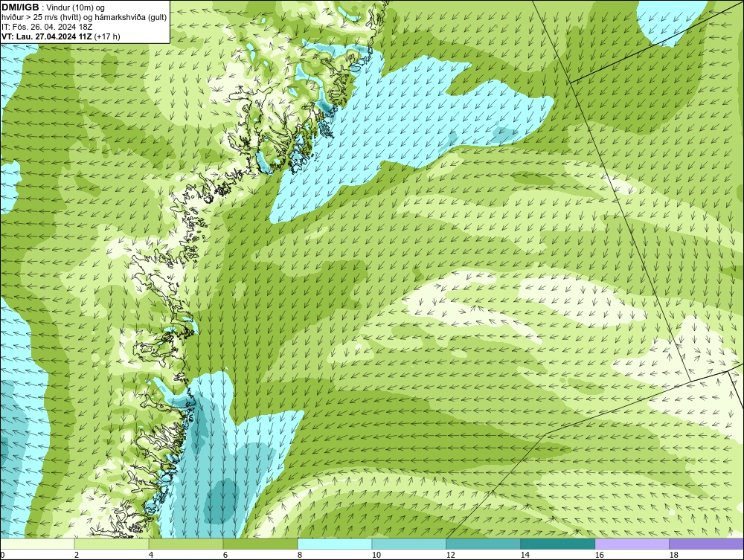Click the 6–8 m/s dark green swatch
Image resolution: width=744 pixels, height=560 pixels.
point(260,544)
